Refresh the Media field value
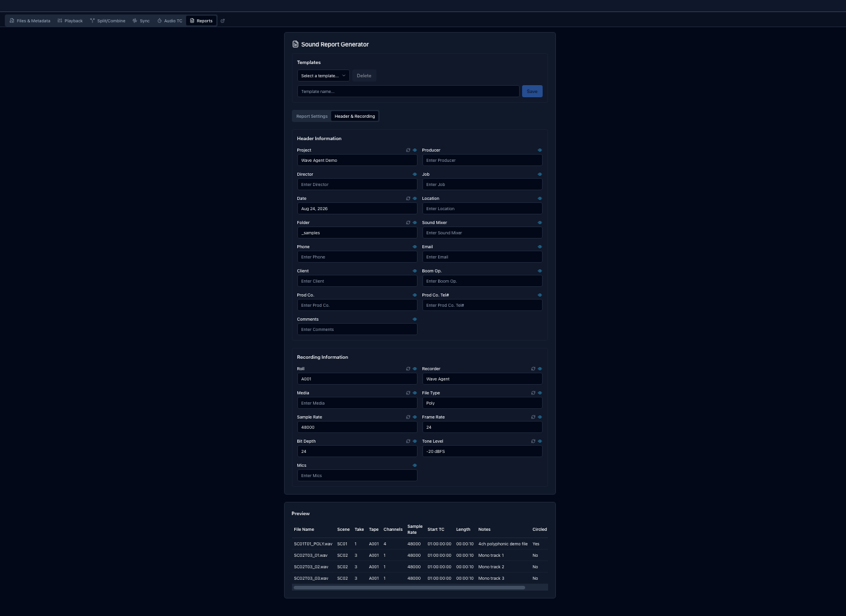846x616 pixels. pos(408,393)
